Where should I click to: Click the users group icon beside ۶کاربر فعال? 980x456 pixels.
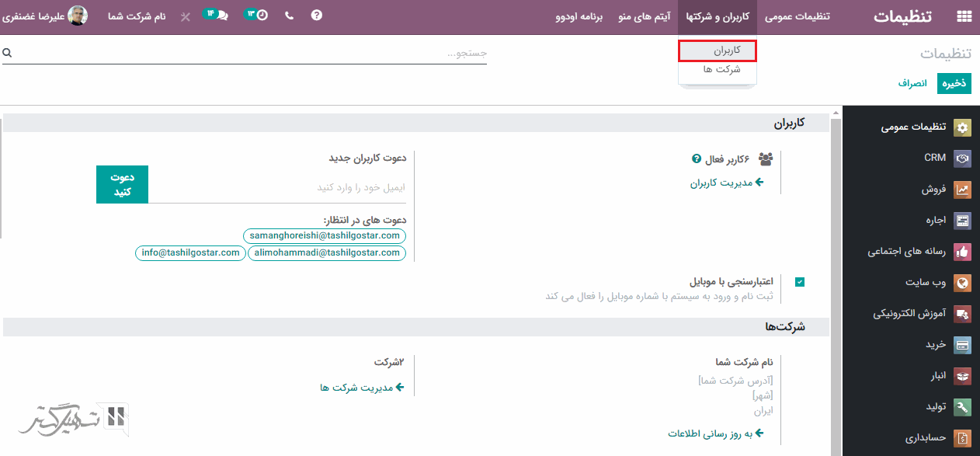click(766, 159)
